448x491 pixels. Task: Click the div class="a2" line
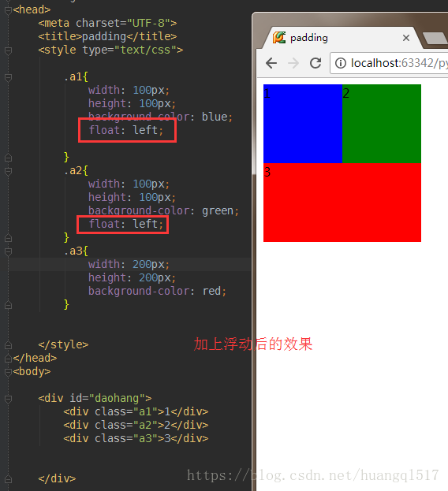136,426
